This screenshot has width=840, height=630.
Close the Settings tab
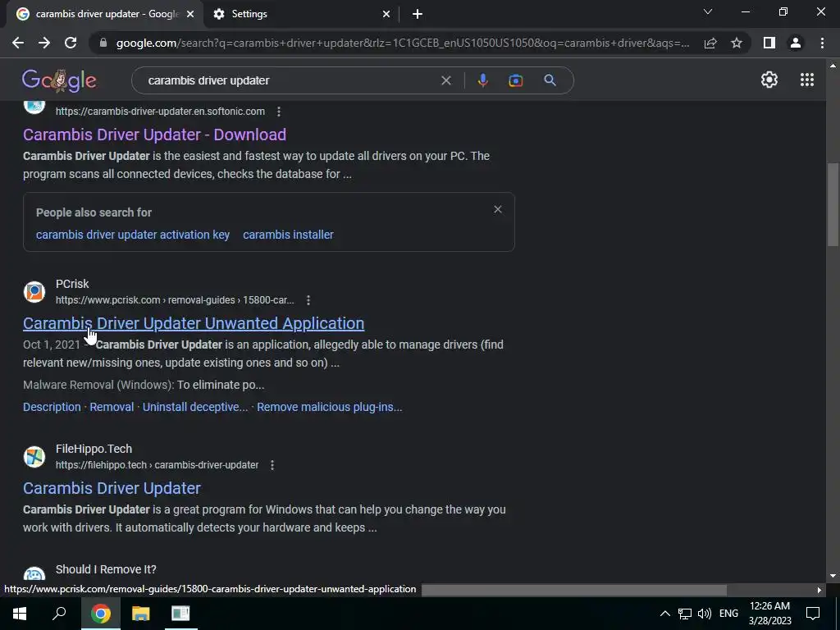(386, 14)
